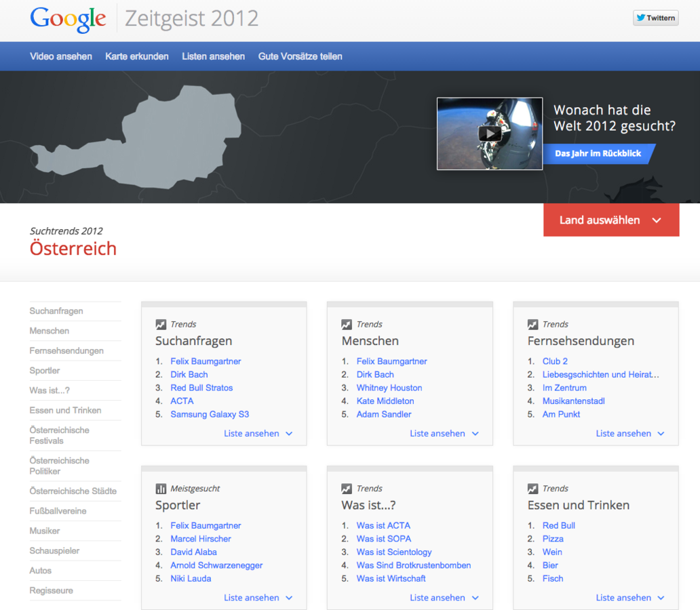This screenshot has width=700, height=610.
Task: Click Samsung Galaxy S3 link
Action: 210,415
